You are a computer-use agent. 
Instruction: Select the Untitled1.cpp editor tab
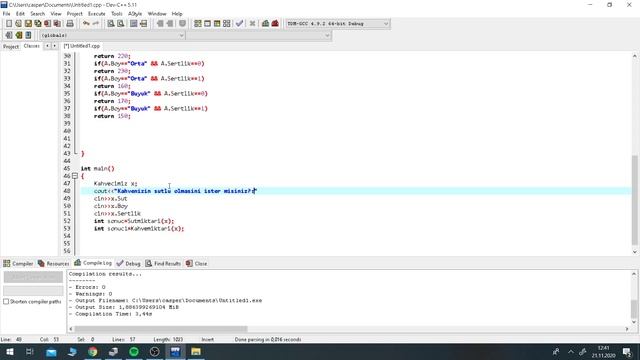coord(82,46)
